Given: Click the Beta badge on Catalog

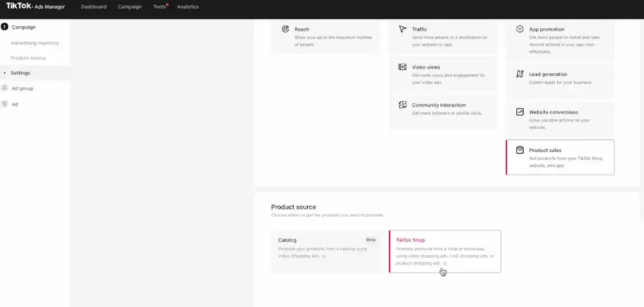Looking at the screenshot, I should pos(371,239).
